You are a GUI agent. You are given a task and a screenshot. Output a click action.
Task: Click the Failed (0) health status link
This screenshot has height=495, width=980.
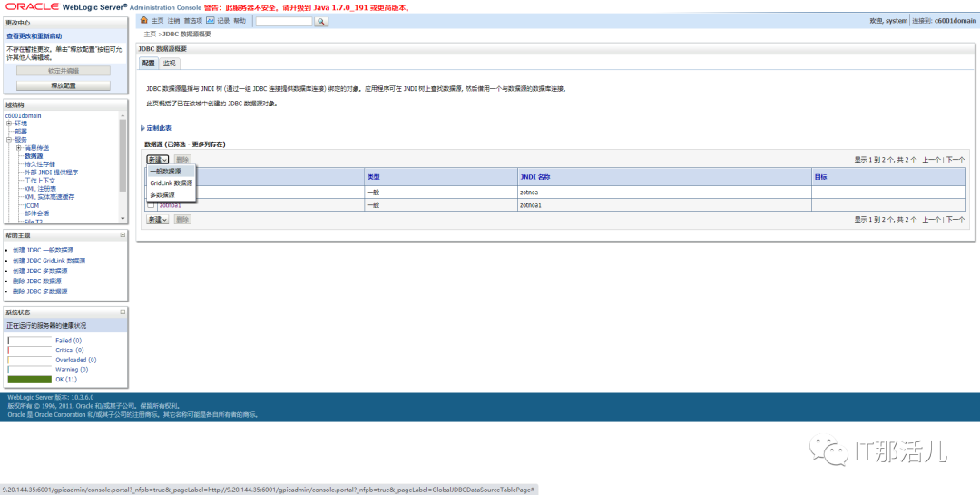pyautogui.click(x=69, y=341)
